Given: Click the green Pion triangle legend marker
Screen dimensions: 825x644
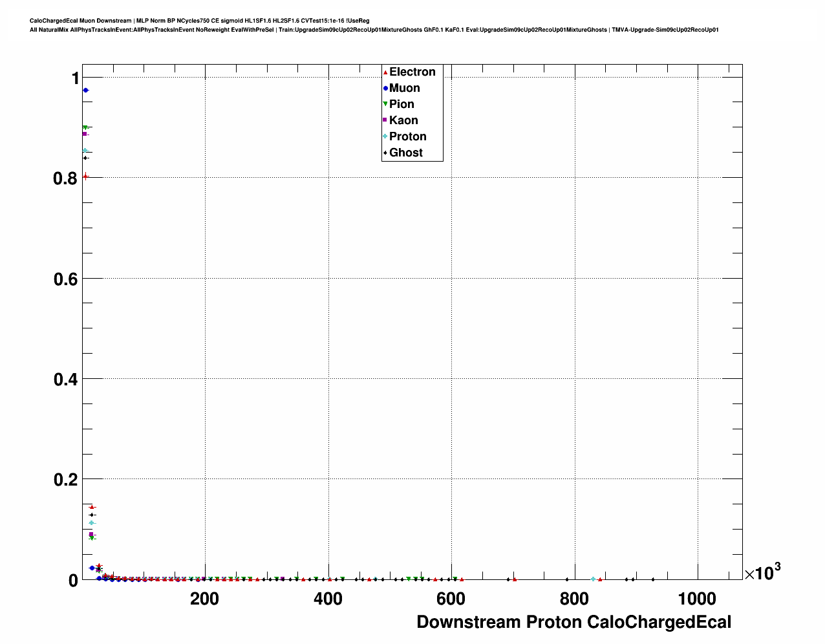Looking at the screenshot, I should 385,104.
